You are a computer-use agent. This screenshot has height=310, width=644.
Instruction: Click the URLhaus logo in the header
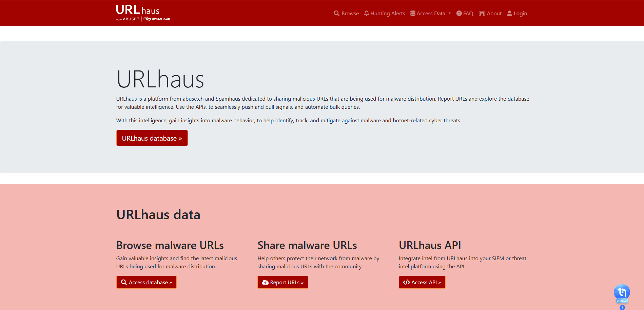click(138, 10)
